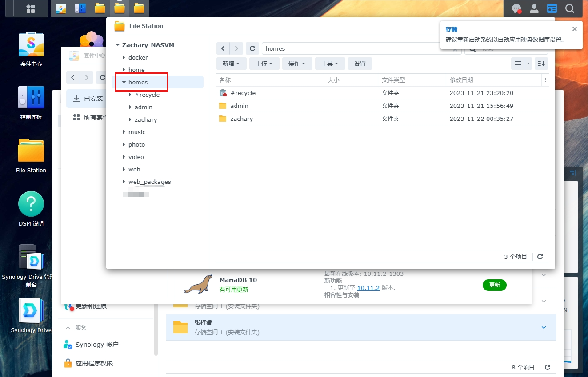Select the web folder in the tree
This screenshot has width=588, height=377.
tap(134, 169)
